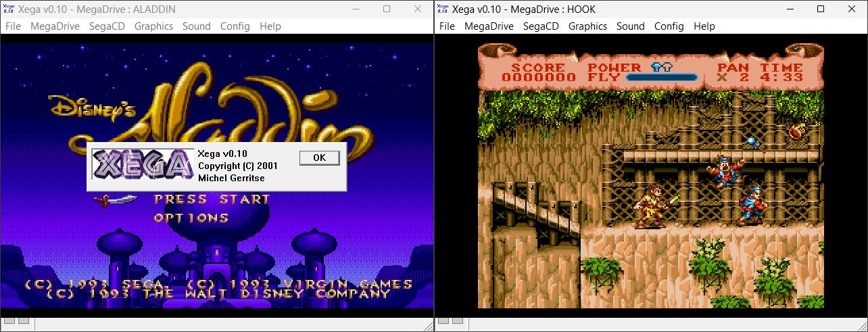The image size is (868, 332).
Task: Click the TIME 4:33 readout in HOOK
Action: tap(781, 72)
